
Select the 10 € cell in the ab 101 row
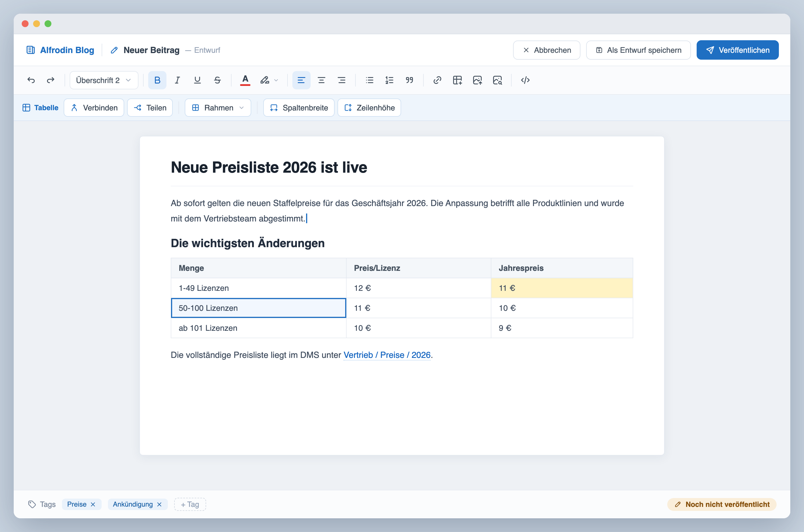[419, 328]
